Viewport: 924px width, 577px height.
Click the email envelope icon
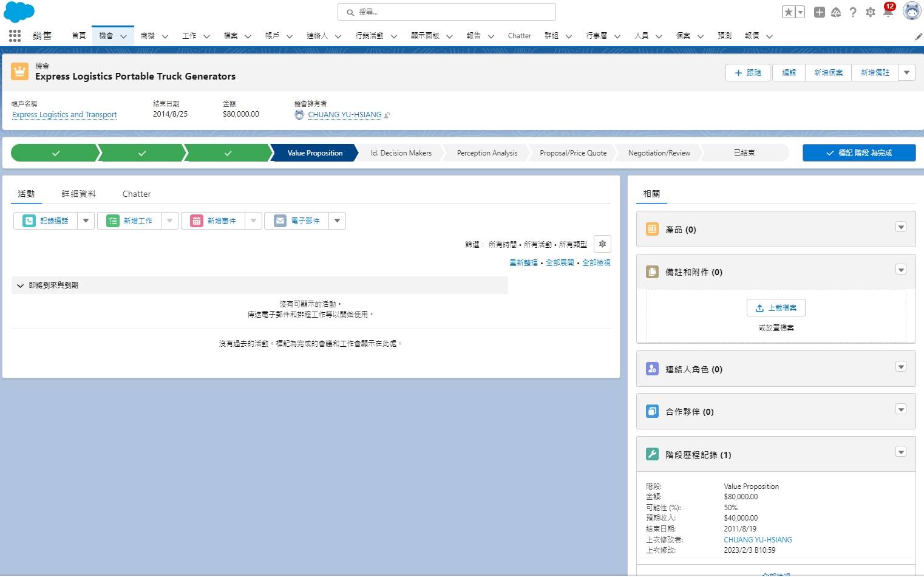(x=280, y=221)
